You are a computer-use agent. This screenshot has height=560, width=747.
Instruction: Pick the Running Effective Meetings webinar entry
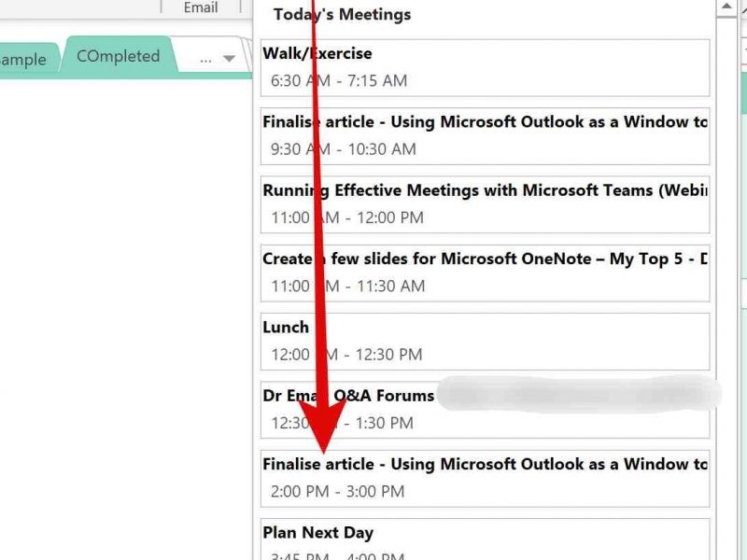pos(485,204)
